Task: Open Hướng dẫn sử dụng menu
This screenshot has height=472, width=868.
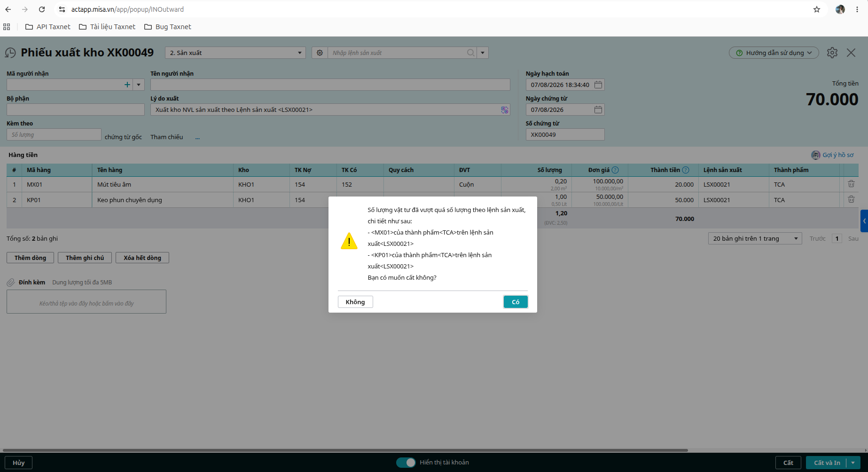Action: coord(774,53)
